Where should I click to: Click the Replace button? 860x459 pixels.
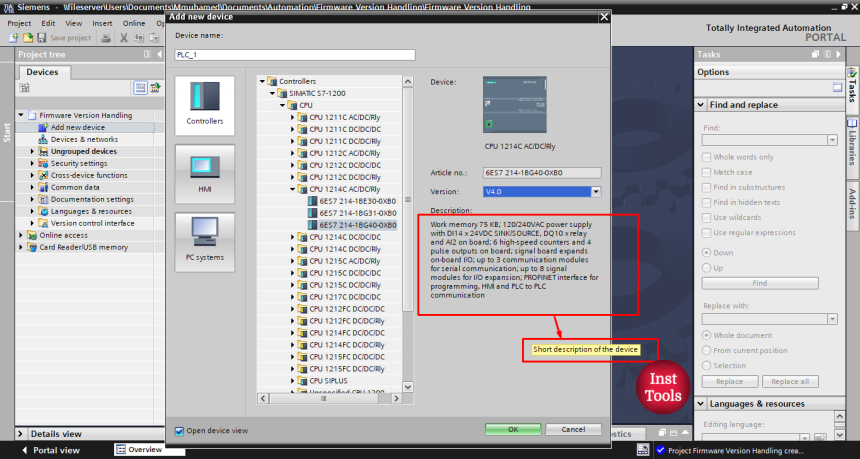coord(729,382)
